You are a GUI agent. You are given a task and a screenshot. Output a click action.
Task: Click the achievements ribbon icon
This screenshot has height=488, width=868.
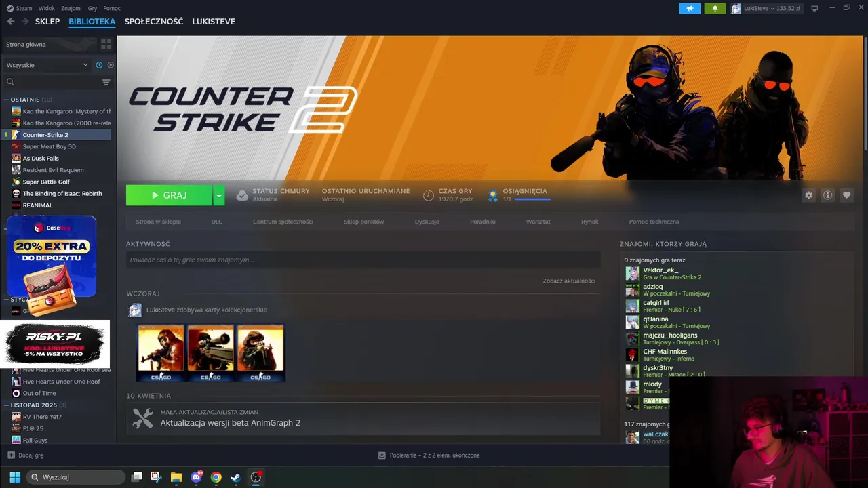(x=493, y=195)
